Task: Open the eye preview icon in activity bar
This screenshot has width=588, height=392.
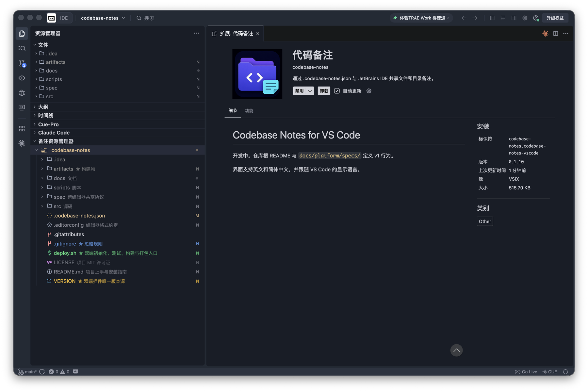Action: pos(22,78)
